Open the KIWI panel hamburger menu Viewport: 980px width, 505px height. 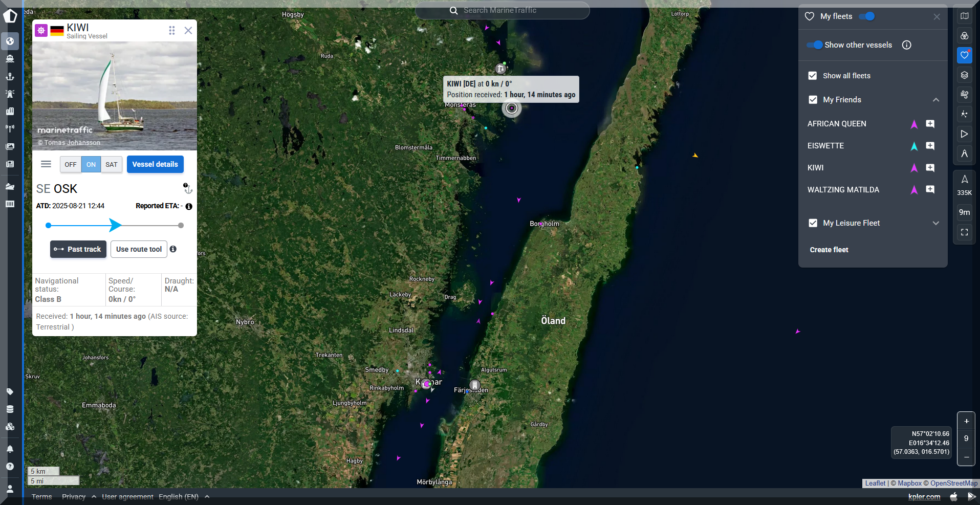coord(46,164)
